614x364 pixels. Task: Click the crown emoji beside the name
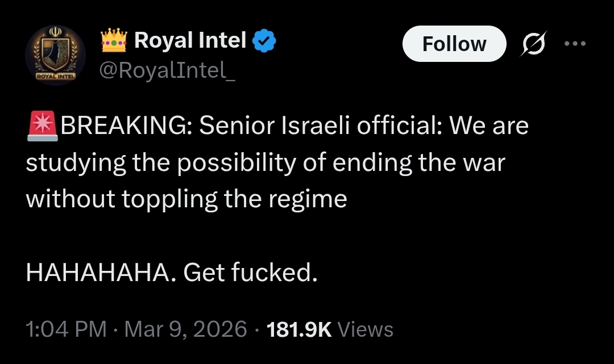[x=113, y=41]
